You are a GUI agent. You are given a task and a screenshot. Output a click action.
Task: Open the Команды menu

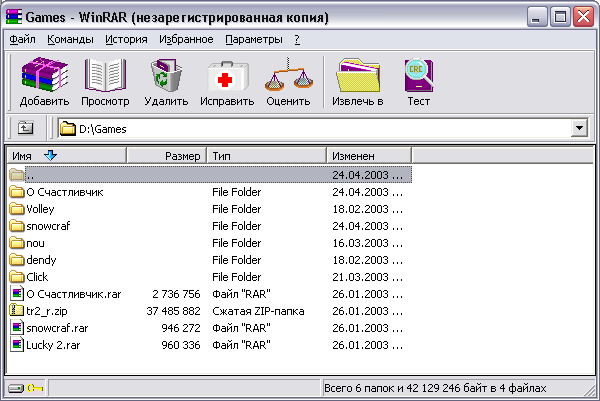70,39
